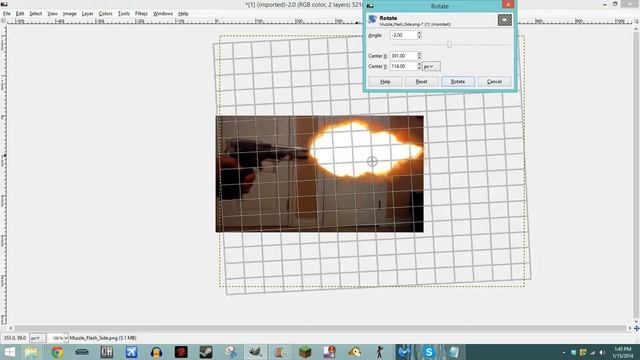Click the Angle spinner arrows

coord(419,35)
